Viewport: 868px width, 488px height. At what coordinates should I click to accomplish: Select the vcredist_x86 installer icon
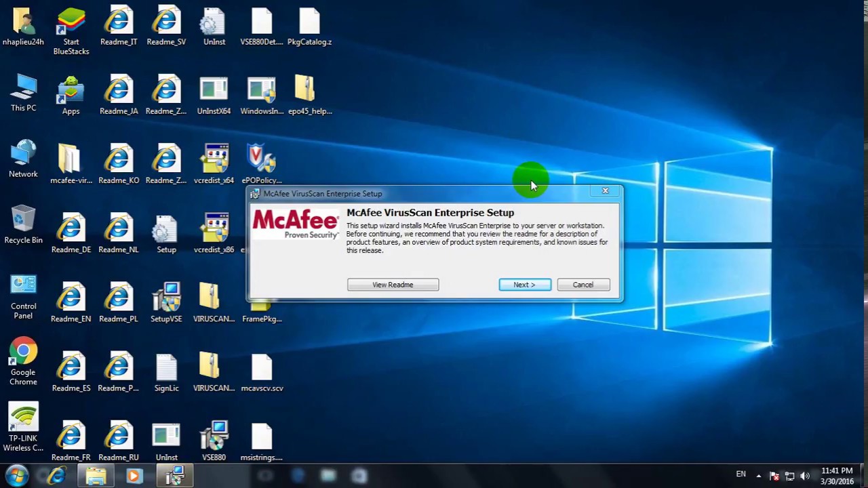(214, 228)
